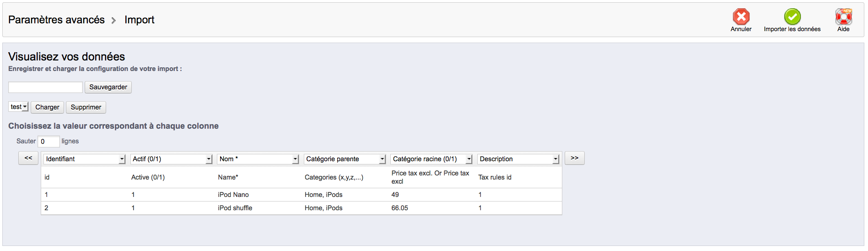Viewport: 868px width, 251px height.
Task: Select the iPod shuffle table row
Action: pyautogui.click(x=235, y=208)
